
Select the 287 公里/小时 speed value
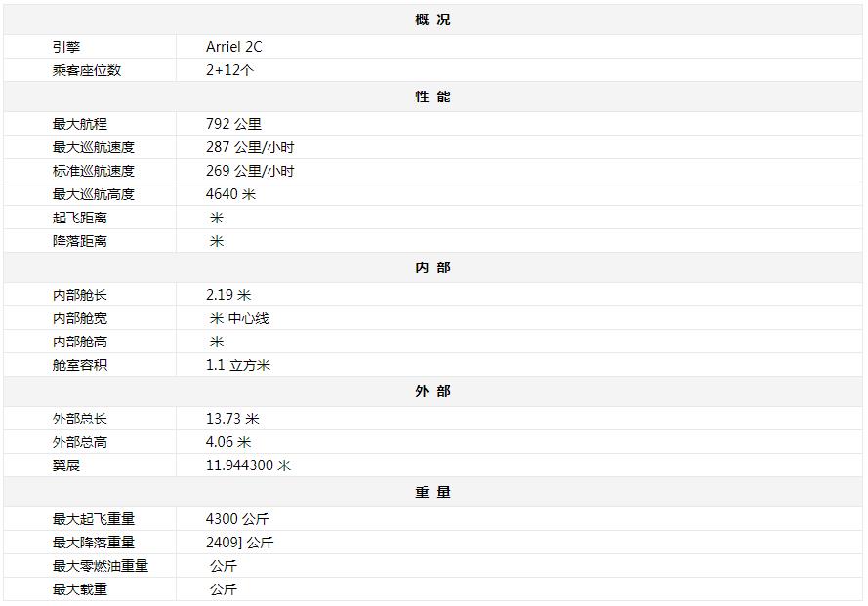click(250, 147)
